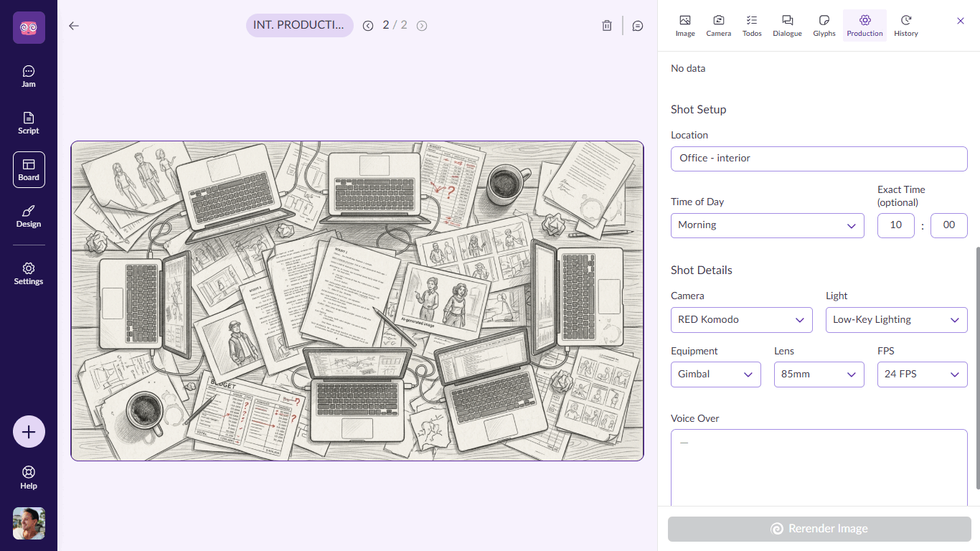980x551 pixels.
Task: Open the Glyphs tab
Action: (x=824, y=26)
